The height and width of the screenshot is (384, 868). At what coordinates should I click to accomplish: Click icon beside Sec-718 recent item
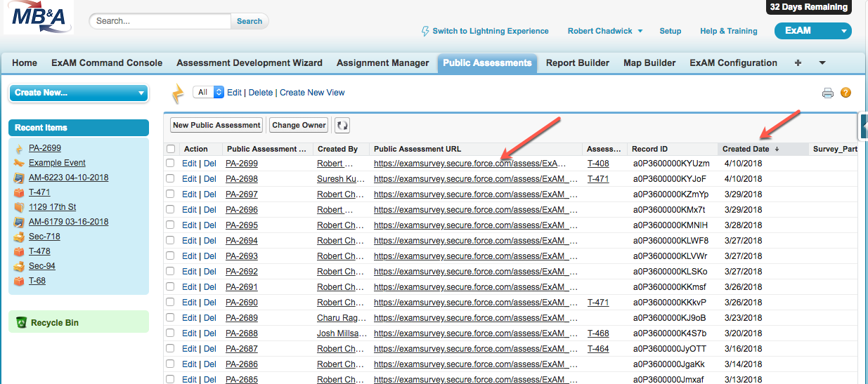[x=19, y=237]
